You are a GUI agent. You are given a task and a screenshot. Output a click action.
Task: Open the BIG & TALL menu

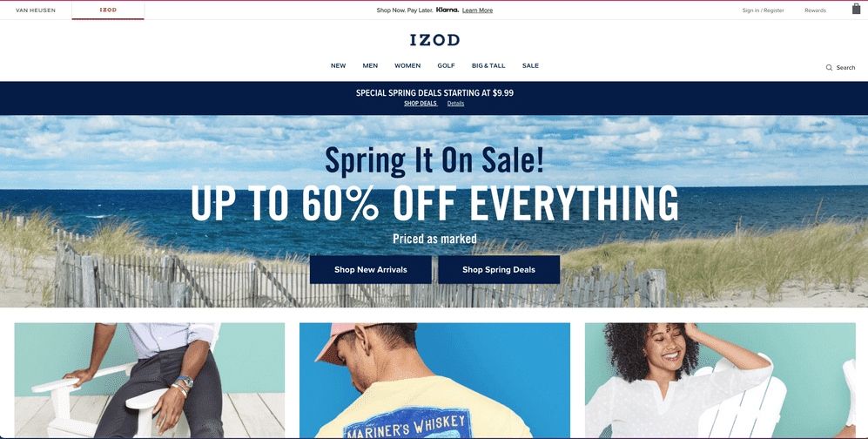488,65
